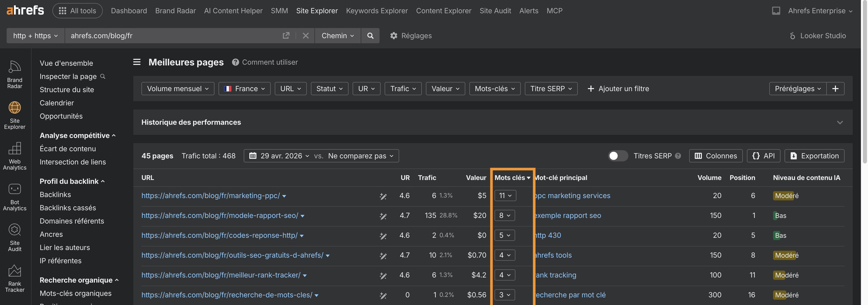The width and height of the screenshot is (868, 305).
Task: Go to Dashboard in top navigation
Action: (129, 10)
